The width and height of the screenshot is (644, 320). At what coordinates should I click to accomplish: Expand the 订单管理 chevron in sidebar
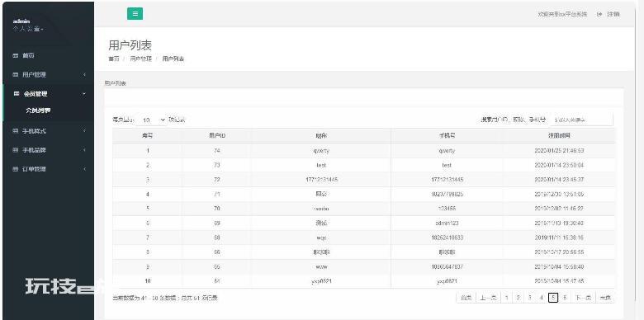click(x=84, y=168)
